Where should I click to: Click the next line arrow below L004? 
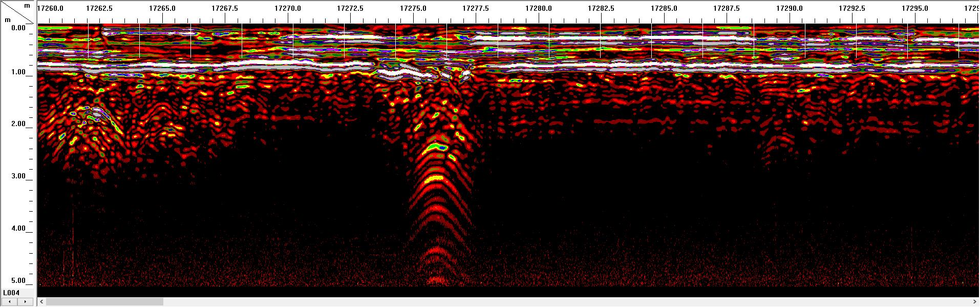tap(26, 301)
